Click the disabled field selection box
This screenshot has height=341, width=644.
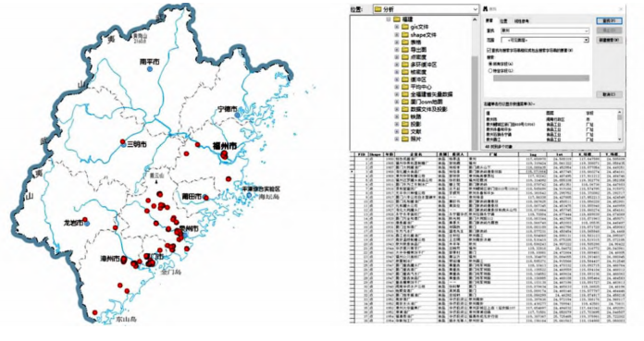(x=541, y=78)
